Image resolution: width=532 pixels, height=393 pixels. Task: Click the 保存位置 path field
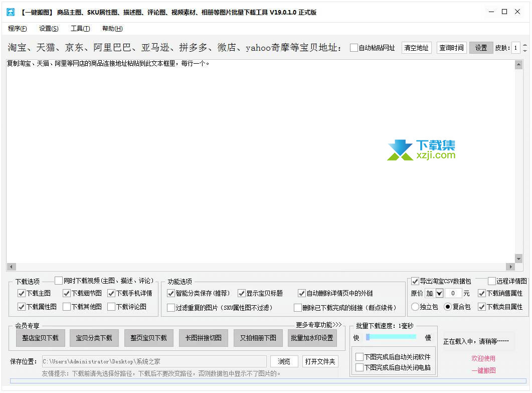154,361
